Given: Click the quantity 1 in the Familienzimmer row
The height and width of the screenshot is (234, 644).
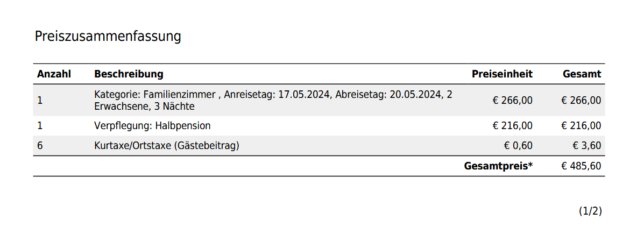Looking at the screenshot, I should 40,101.
